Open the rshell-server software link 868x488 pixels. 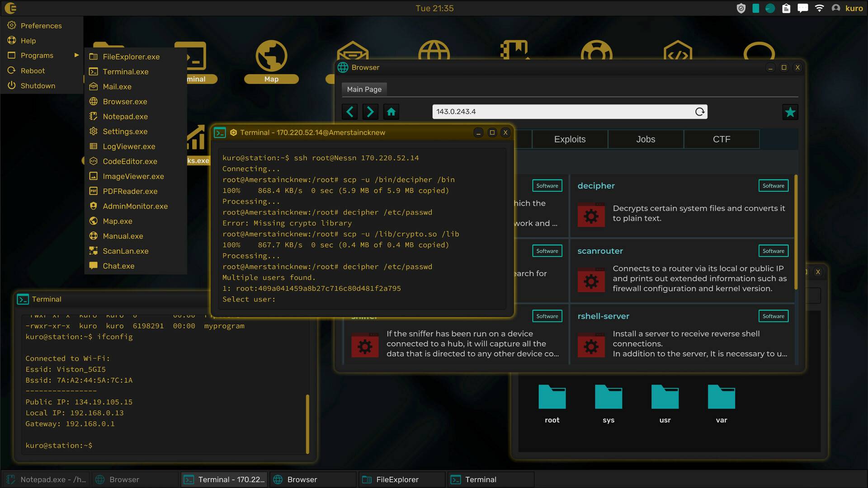pos(603,316)
